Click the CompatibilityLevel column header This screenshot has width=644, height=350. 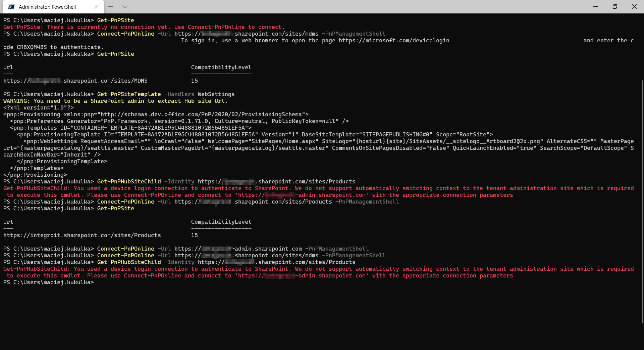tap(221, 67)
